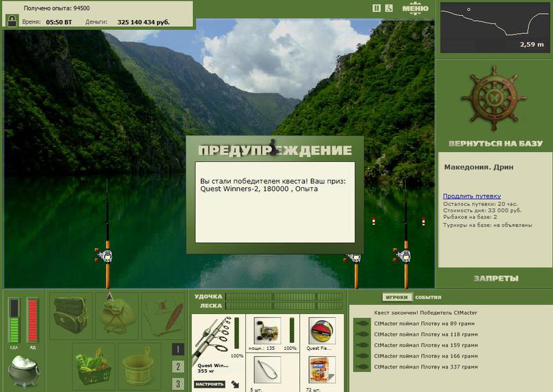This screenshot has width=553, height=392.
Task: Click the ЛЕСКА tension bar
Action: [x=284, y=306]
